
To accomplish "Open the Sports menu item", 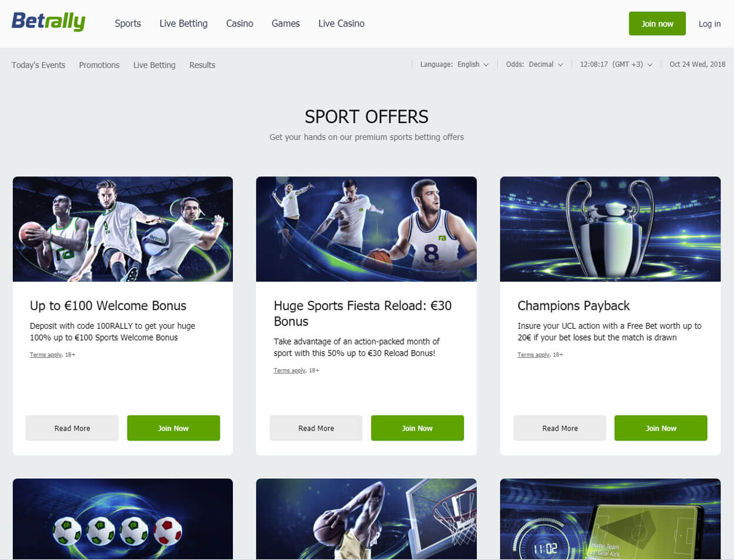I will 128,24.
